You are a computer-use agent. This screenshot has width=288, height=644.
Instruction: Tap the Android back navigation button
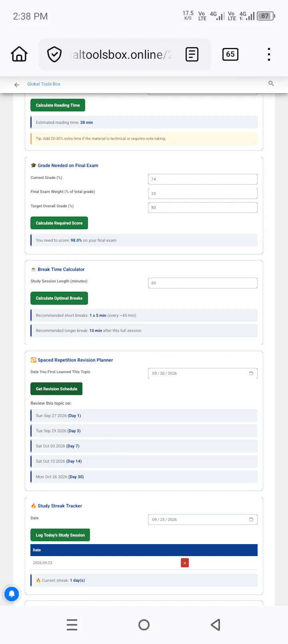216,625
